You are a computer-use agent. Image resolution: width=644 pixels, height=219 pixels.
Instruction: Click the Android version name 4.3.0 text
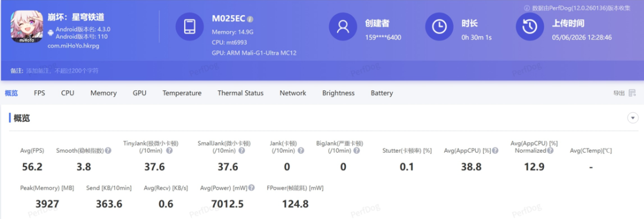[x=83, y=30]
